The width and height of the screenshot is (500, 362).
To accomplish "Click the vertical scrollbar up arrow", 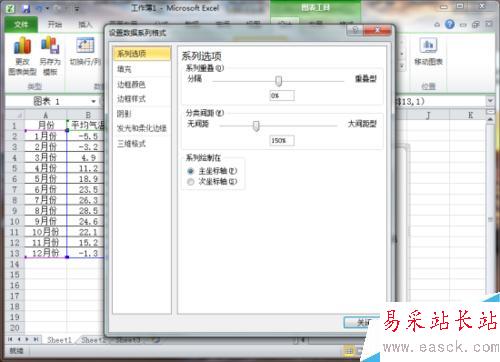I will [490, 119].
